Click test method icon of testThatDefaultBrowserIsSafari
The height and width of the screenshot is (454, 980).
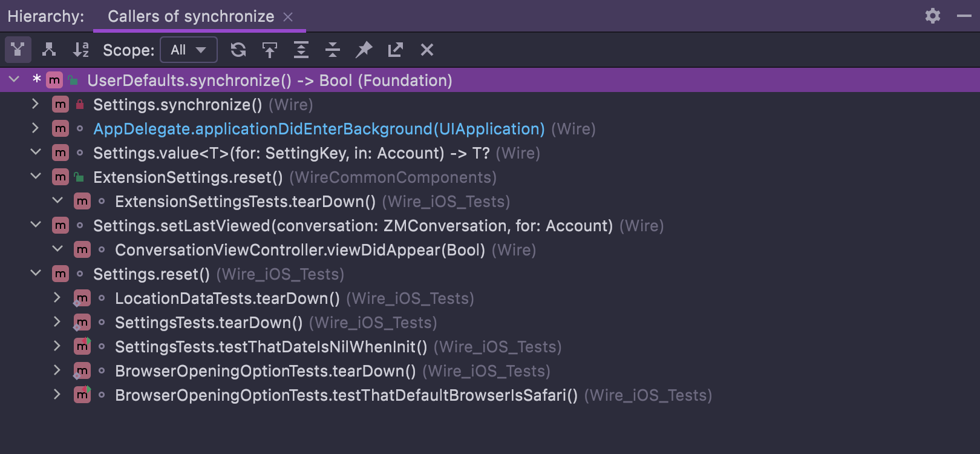coord(82,395)
